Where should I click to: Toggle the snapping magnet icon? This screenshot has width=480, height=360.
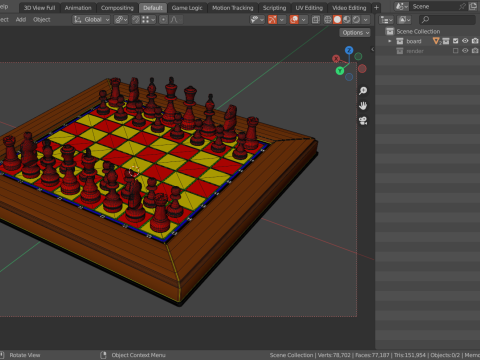[x=136, y=20]
